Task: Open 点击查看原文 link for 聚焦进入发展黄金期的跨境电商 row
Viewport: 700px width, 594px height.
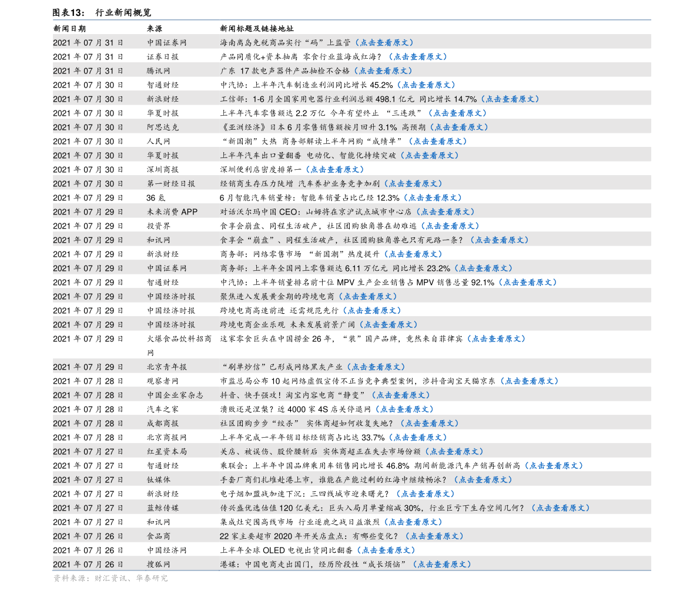Action: [x=368, y=296]
